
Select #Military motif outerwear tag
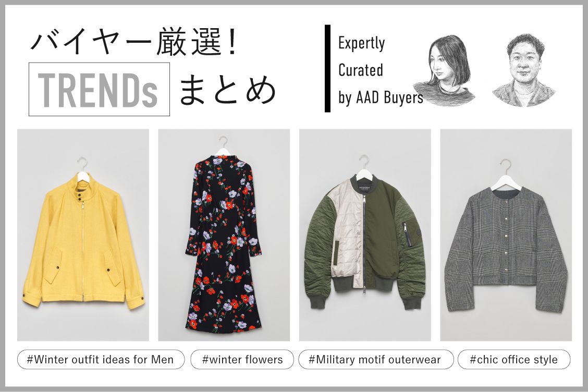click(376, 359)
